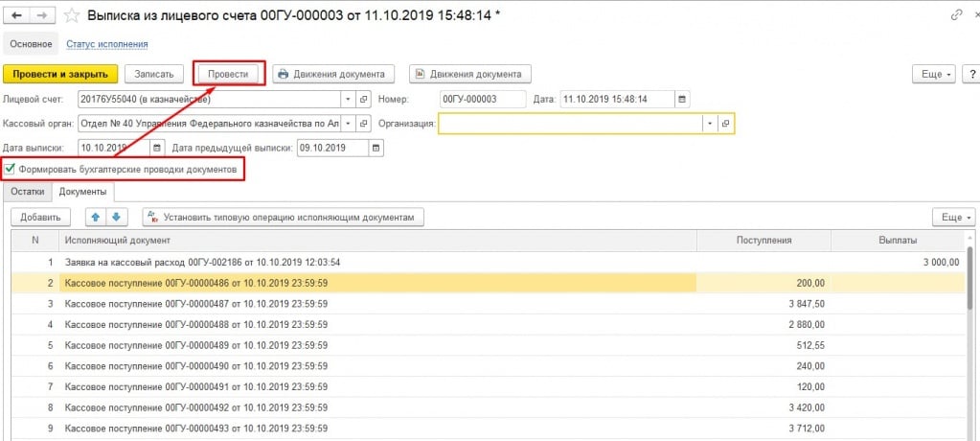Click the 512,55 receipts cell
The image size is (980, 441).
[763, 345]
